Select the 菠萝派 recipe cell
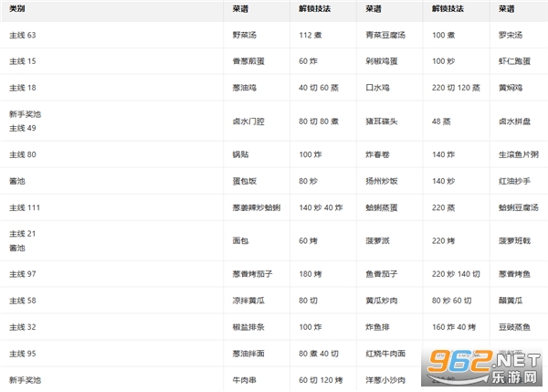 (x=376, y=241)
